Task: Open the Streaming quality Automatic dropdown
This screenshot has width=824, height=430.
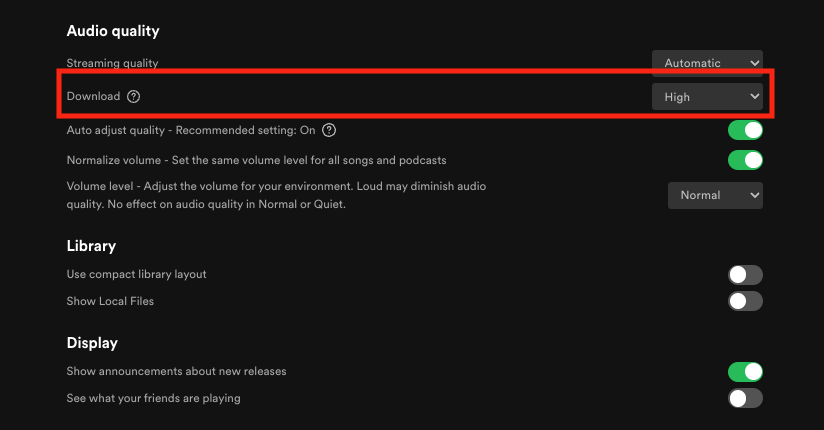Action: (707, 63)
